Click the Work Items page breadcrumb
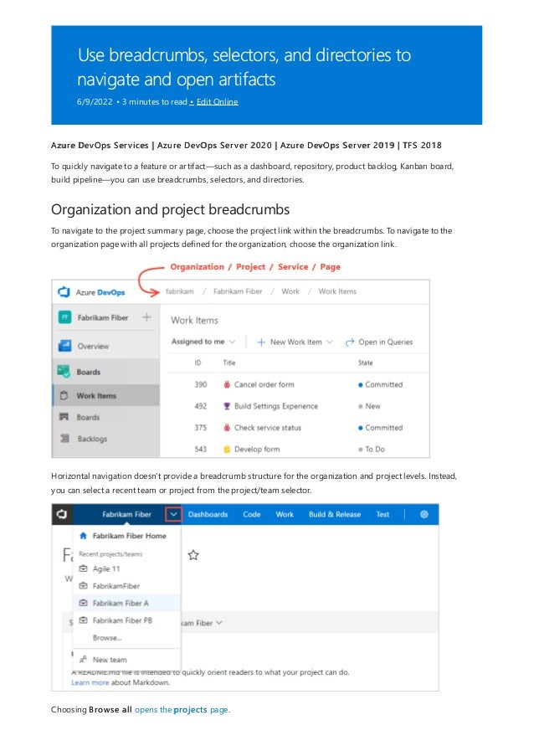The image size is (534, 756). (x=337, y=291)
